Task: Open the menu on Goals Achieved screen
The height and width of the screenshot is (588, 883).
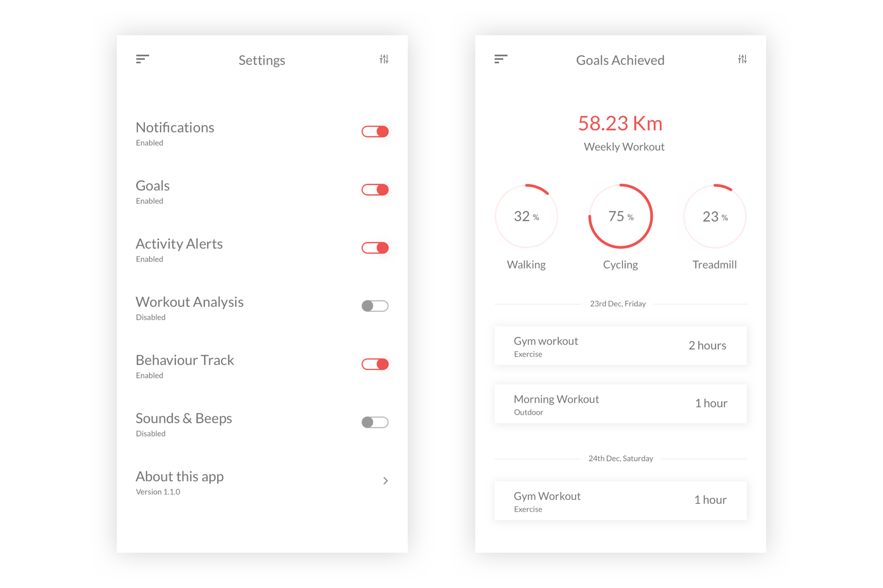Action: click(x=501, y=59)
